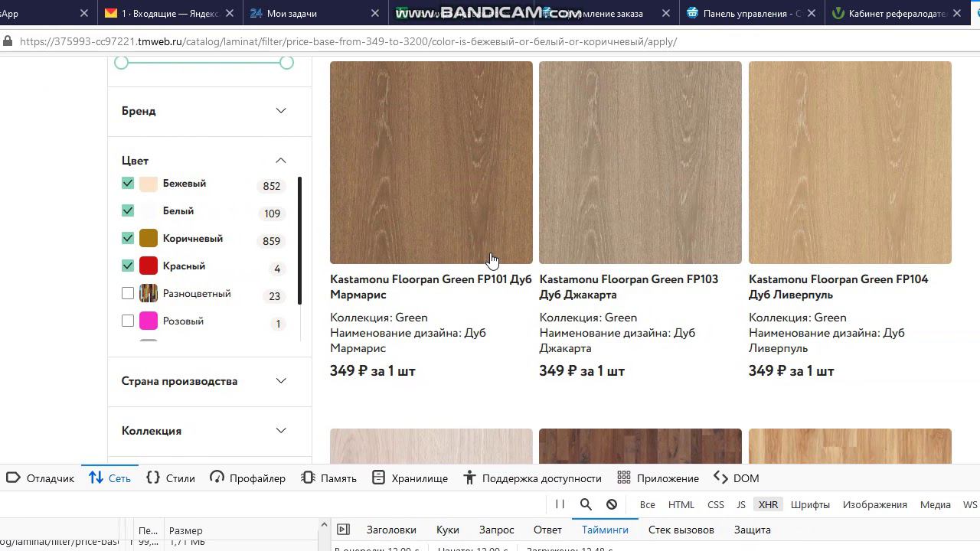
Task: Open the Запрос request details tab
Action: tap(497, 530)
